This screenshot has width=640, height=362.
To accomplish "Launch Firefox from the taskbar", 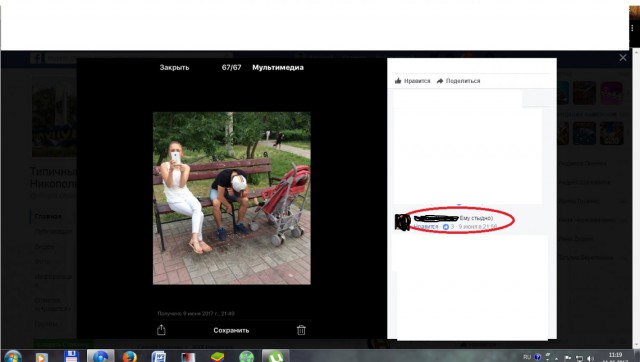I will (130, 357).
